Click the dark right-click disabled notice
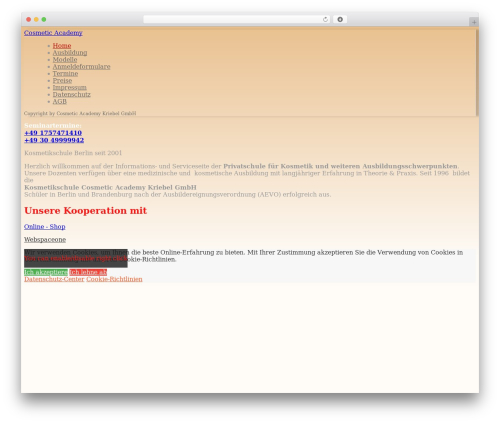Viewport: 500px width, 423px height. [x=76, y=258]
